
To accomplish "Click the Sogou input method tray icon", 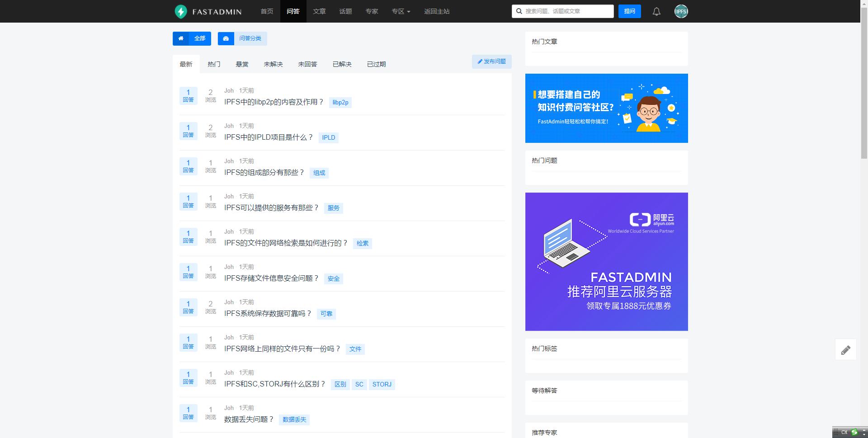I will click(x=854, y=432).
